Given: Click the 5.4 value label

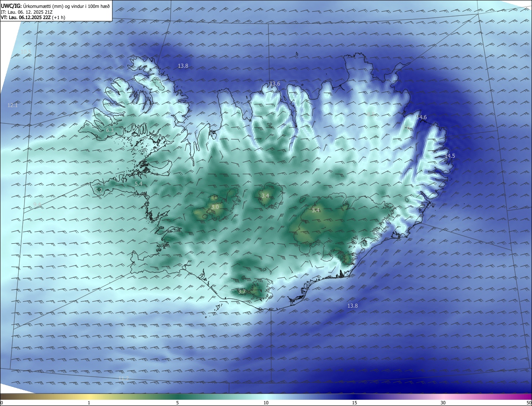Looking at the screenshot, I should [x=138, y=183].
